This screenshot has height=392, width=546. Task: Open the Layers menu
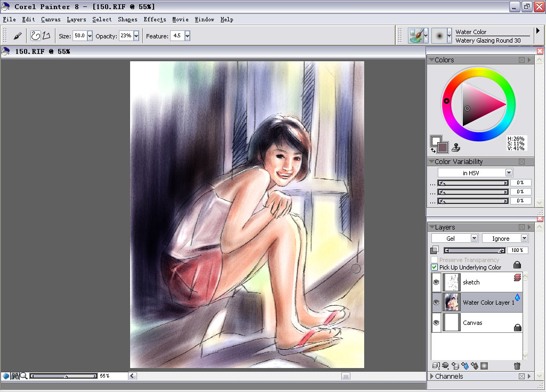[x=77, y=20]
